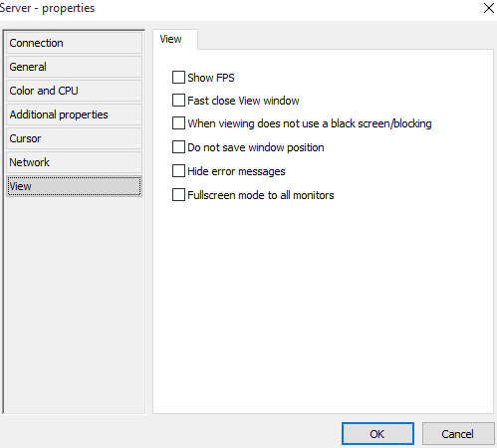497x448 pixels.
Task: Select the View tab header
Action: pyautogui.click(x=175, y=39)
